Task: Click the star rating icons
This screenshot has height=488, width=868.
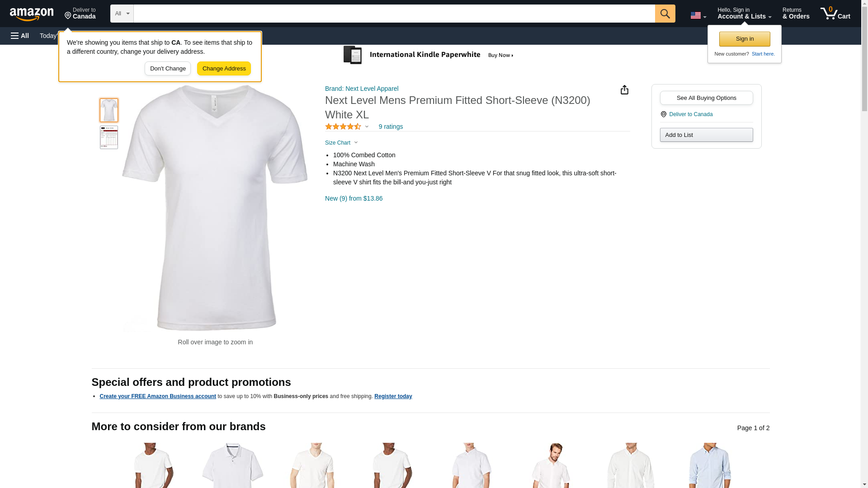Action: [x=343, y=127]
